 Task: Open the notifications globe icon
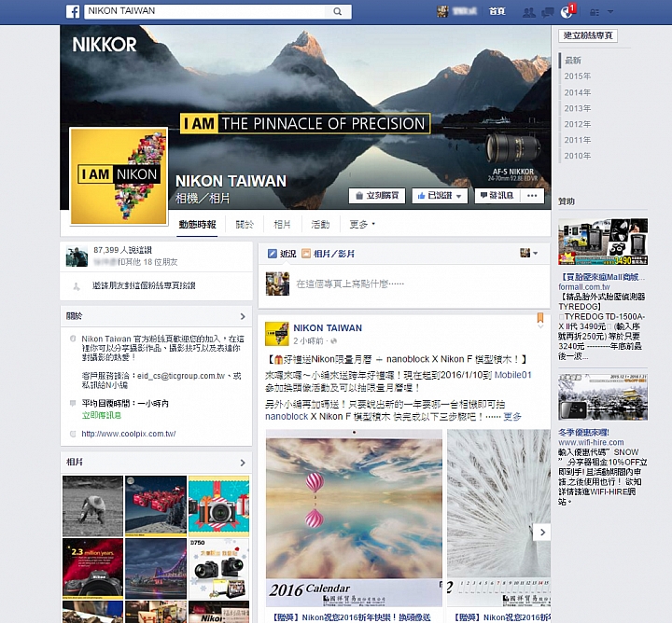[x=567, y=12]
